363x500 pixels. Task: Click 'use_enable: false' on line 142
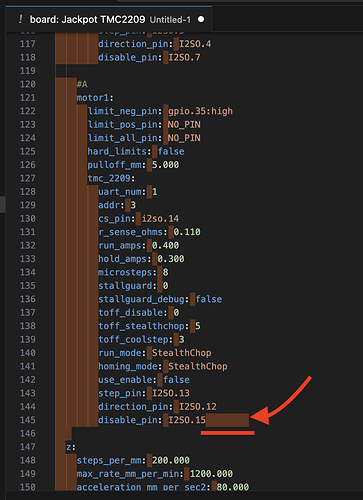click(x=144, y=380)
